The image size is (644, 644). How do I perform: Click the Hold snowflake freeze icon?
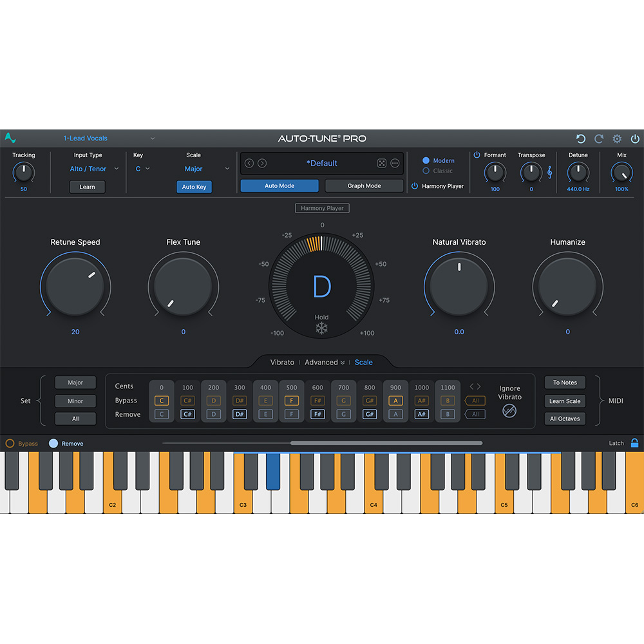click(321, 328)
